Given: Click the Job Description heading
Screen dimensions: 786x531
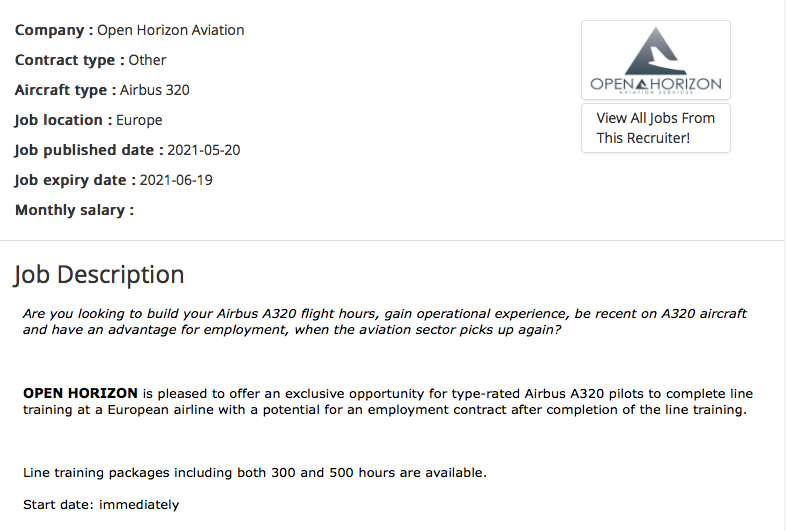Looking at the screenshot, I should point(99,275).
